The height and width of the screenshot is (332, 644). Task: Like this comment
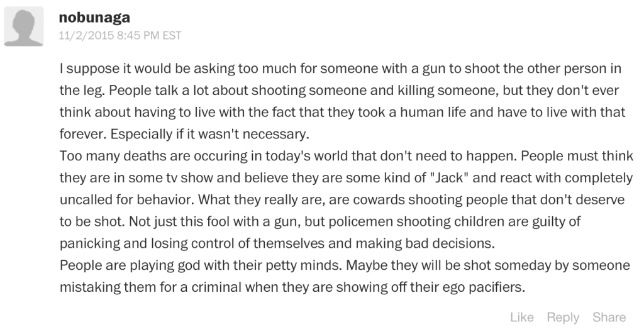[x=522, y=318]
